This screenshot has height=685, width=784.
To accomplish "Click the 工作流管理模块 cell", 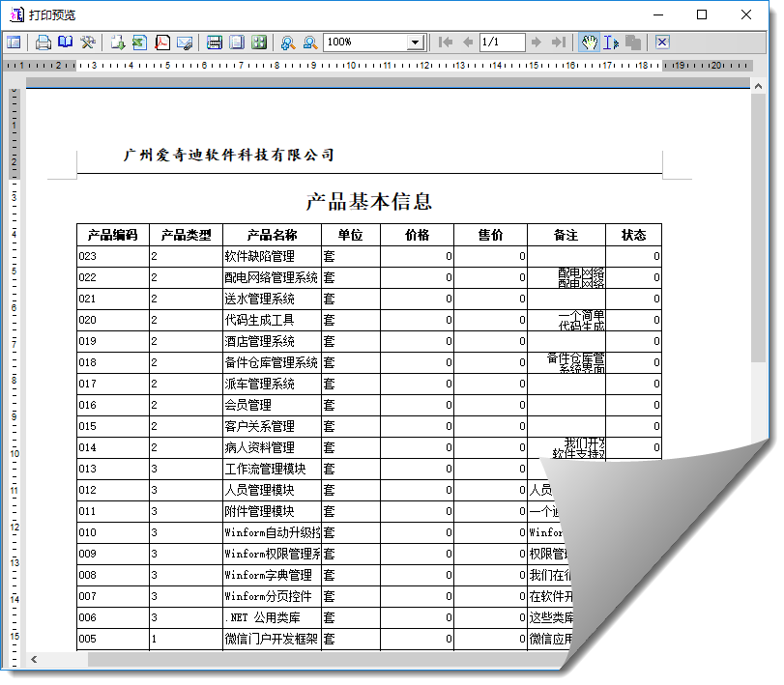I will tap(272, 469).
